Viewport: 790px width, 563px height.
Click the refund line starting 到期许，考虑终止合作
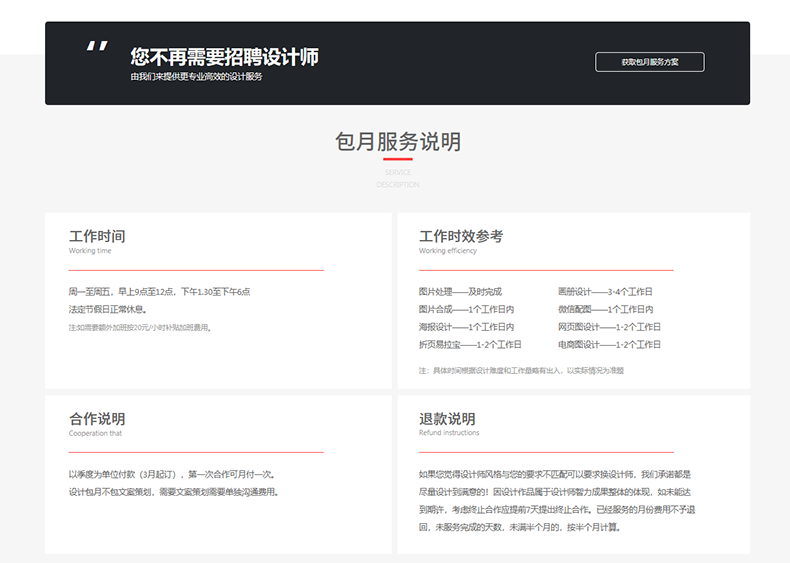tap(557, 510)
